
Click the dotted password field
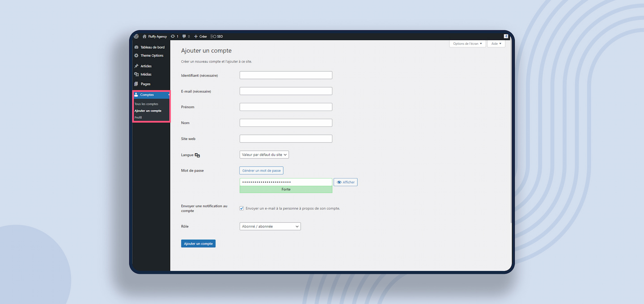click(x=286, y=182)
